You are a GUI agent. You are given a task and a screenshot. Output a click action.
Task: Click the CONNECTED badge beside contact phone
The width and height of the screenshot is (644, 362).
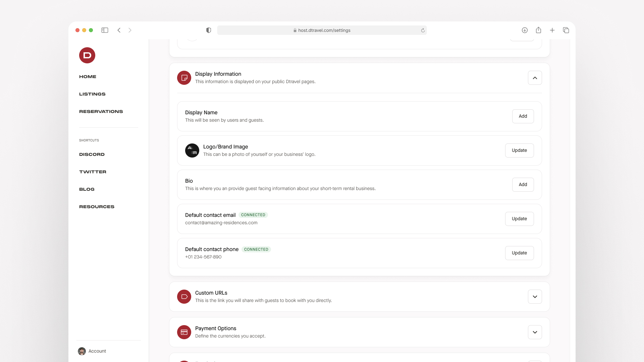pos(256,249)
